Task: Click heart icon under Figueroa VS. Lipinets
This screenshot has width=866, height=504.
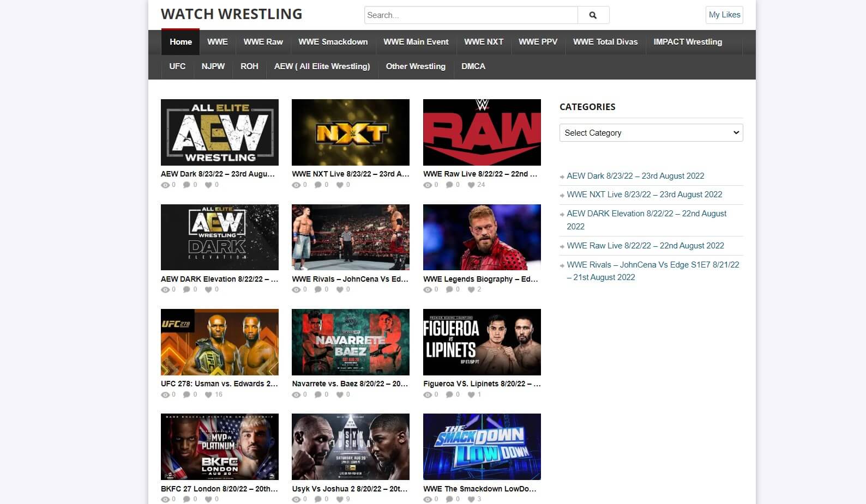Action: tap(471, 395)
